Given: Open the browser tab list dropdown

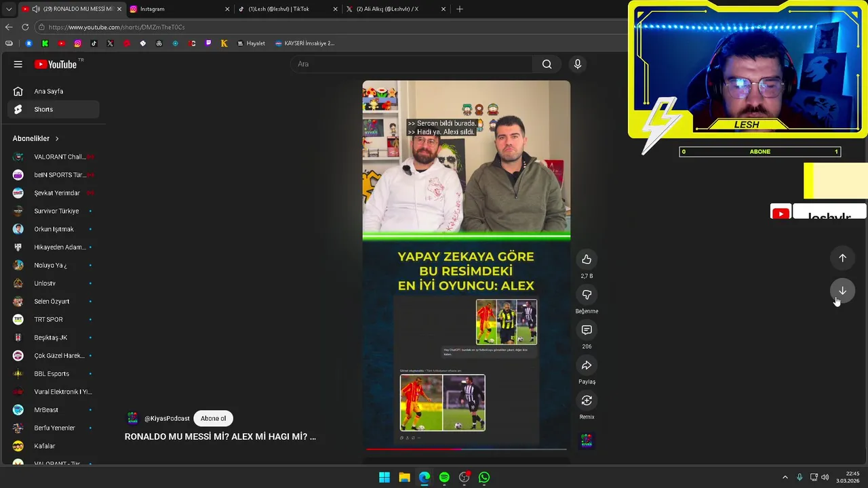Looking at the screenshot, I should point(9,9).
